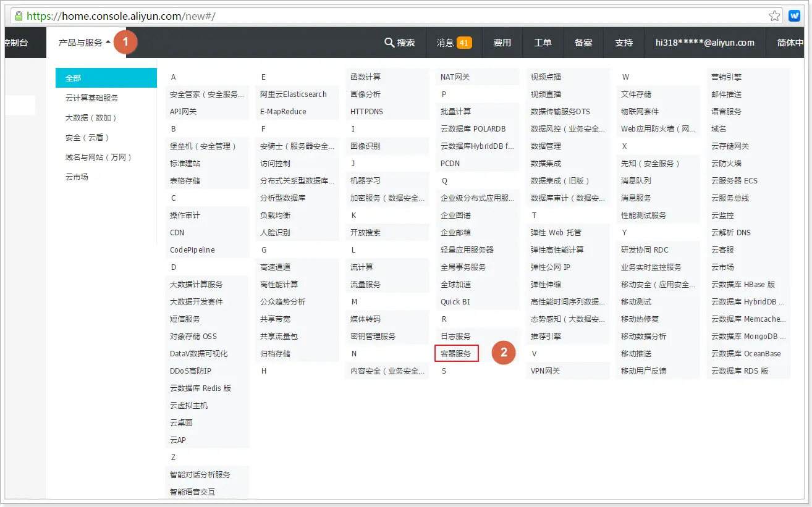Open the 费用 menu

pyautogui.click(x=502, y=43)
